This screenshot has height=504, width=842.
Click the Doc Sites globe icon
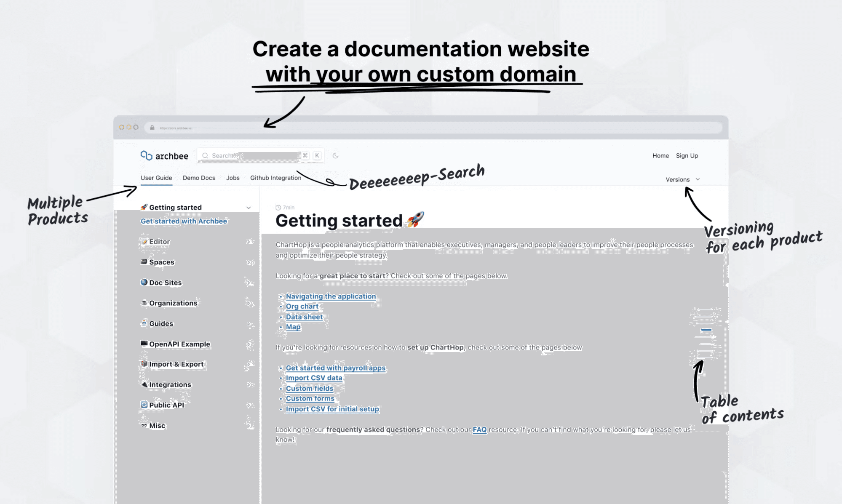[144, 282]
